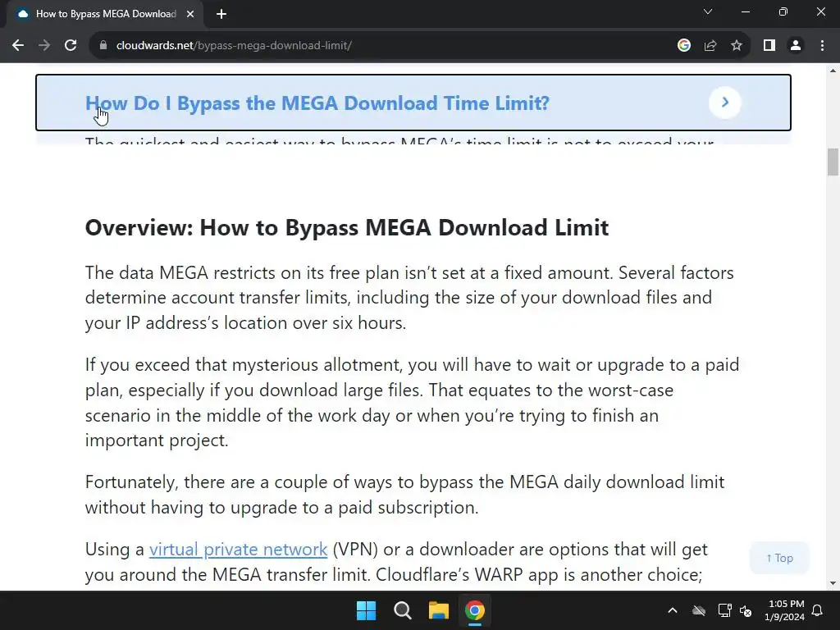Screen dimensions: 840x630
Task: Open the browser side panel
Action: pyautogui.click(x=769, y=46)
